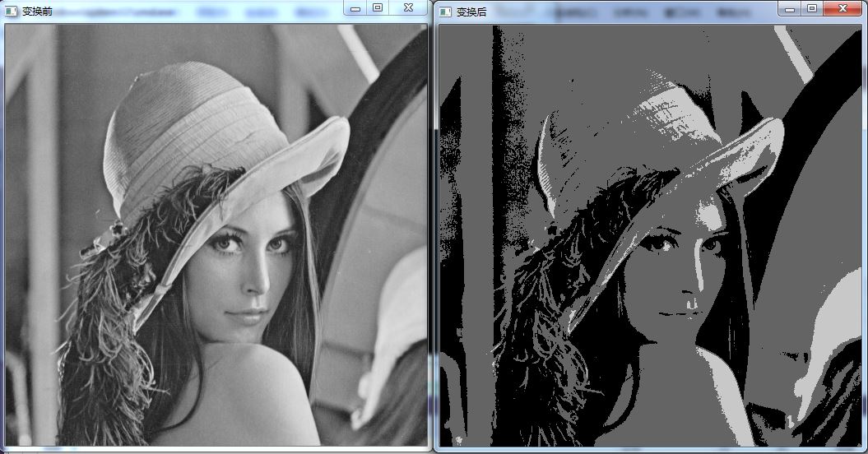Click the original grayscale image in 变换前
Screen dimensions: 868x454
(216, 235)
